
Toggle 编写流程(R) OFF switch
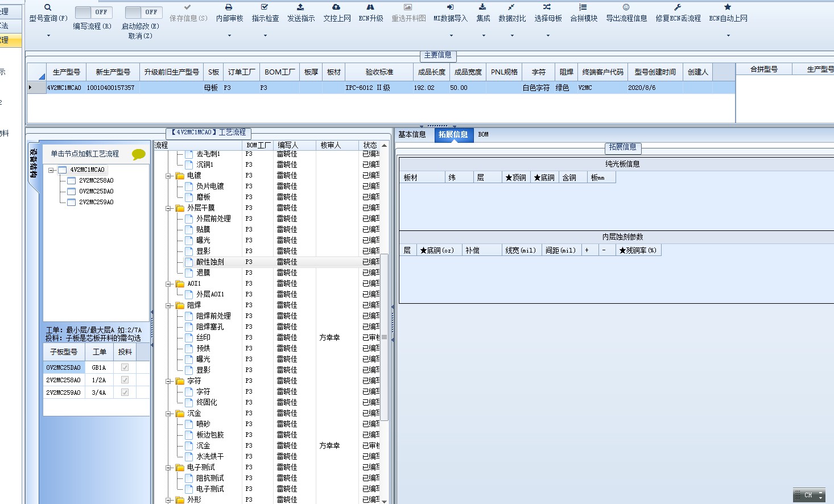(94, 12)
